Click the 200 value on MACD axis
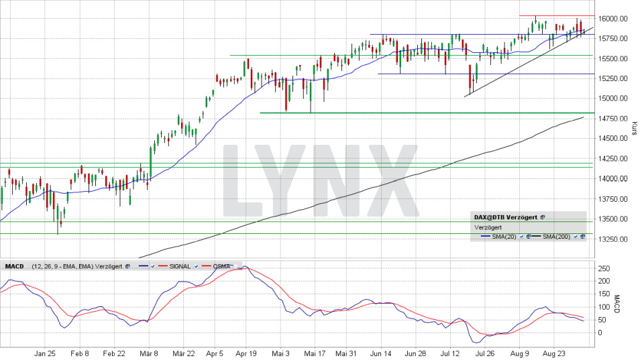The width and height of the screenshot is (644, 362). click(604, 282)
